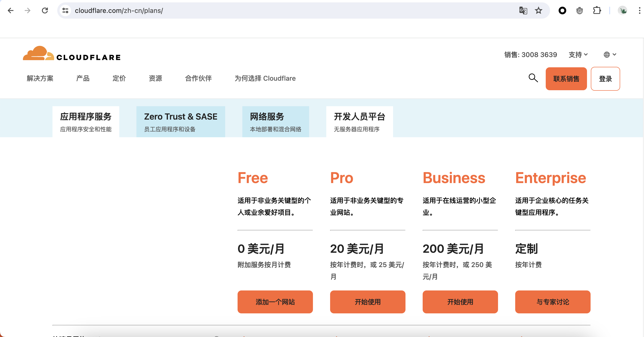Click 与专家讨论 under Enterprise plan
The width and height of the screenshot is (644, 337).
tap(552, 302)
